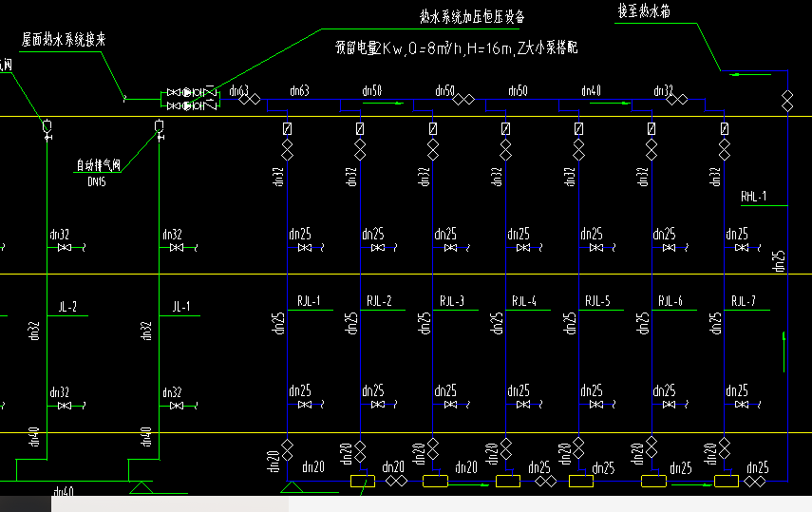Select lower dn32 branch valve on JL-2
The height and width of the screenshot is (512, 812).
click(x=65, y=406)
